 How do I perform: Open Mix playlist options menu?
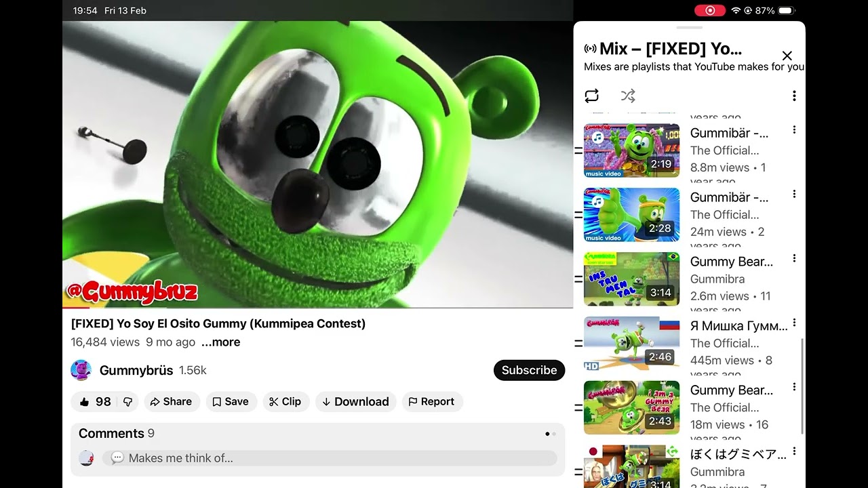(794, 96)
